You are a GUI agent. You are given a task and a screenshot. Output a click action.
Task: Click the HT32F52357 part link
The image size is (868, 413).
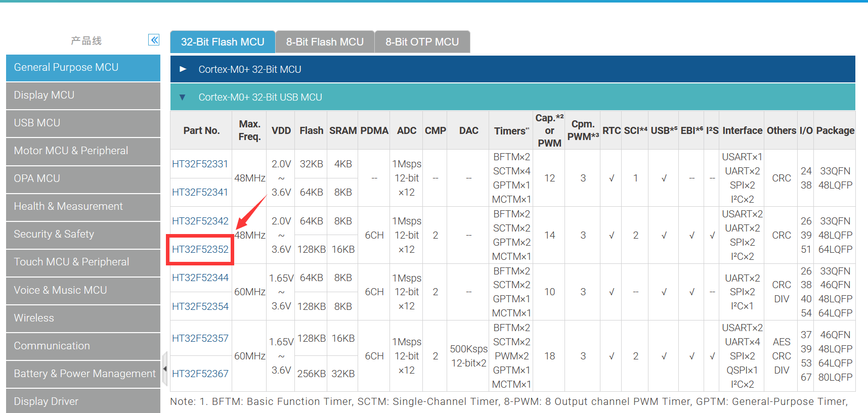pos(200,338)
